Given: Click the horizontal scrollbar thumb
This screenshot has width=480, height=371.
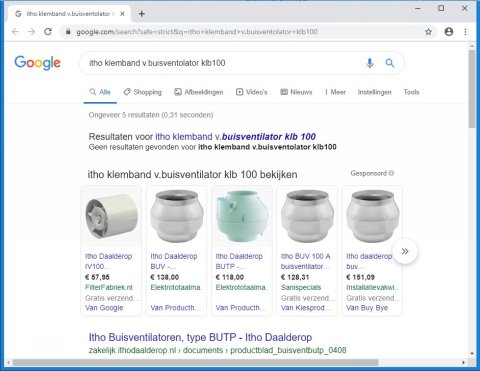Looking at the screenshot, I should click(195, 362).
